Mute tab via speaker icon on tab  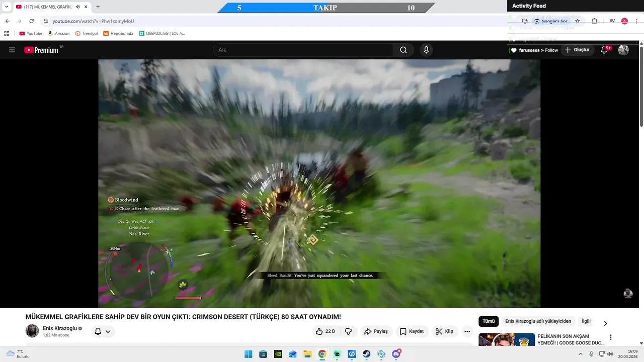(77, 7)
